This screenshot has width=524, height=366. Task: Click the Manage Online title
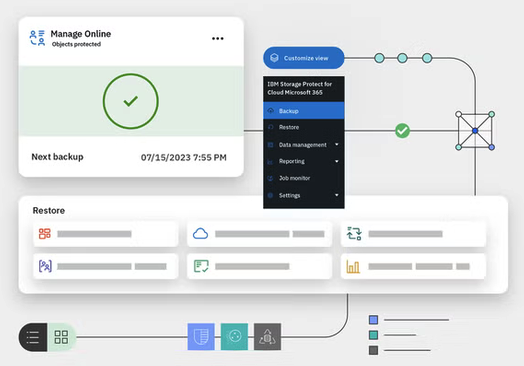pyautogui.click(x=81, y=34)
